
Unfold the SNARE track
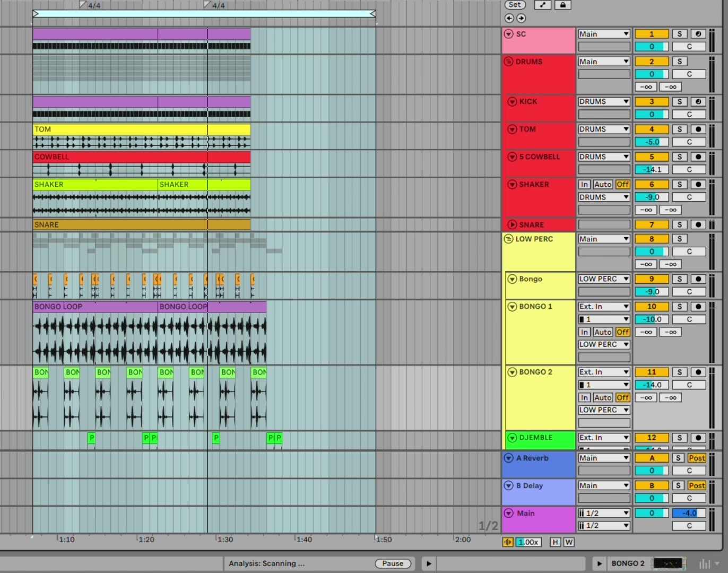coord(512,224)
